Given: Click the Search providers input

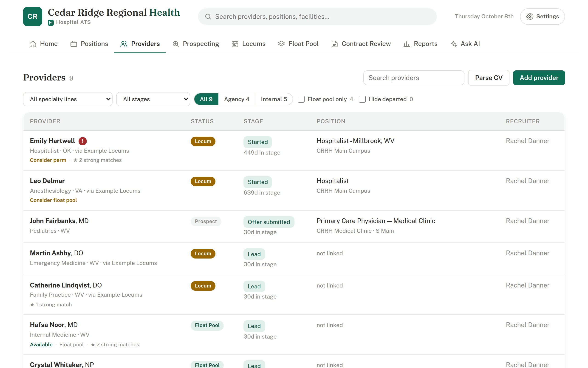Looking at the screenshot, I should point(414,78).
